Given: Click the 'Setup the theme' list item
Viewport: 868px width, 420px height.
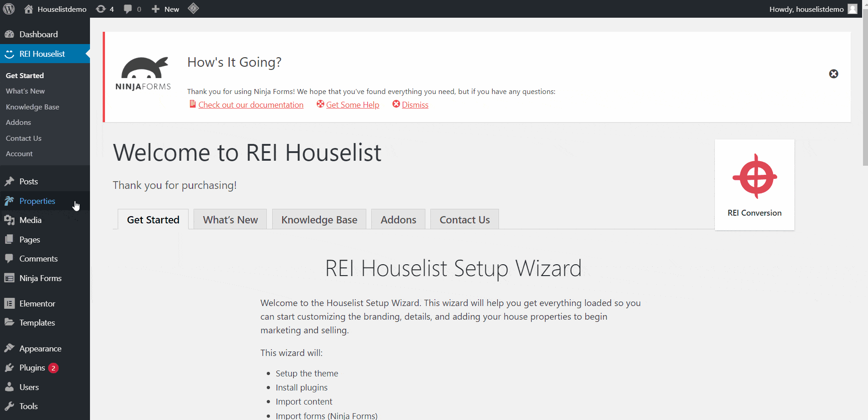Looking at the screenshot, I should pos(307,373).
